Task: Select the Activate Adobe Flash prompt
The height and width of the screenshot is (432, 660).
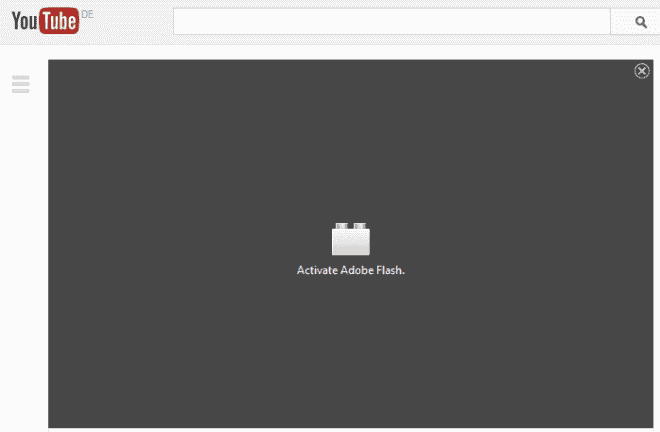Action: point(350,270)
